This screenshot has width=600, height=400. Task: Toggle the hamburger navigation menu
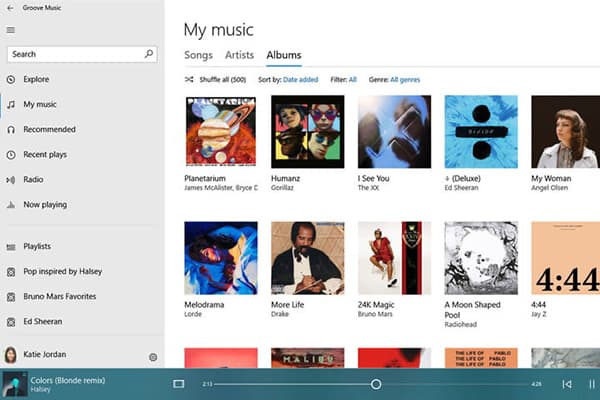[11, 30]
